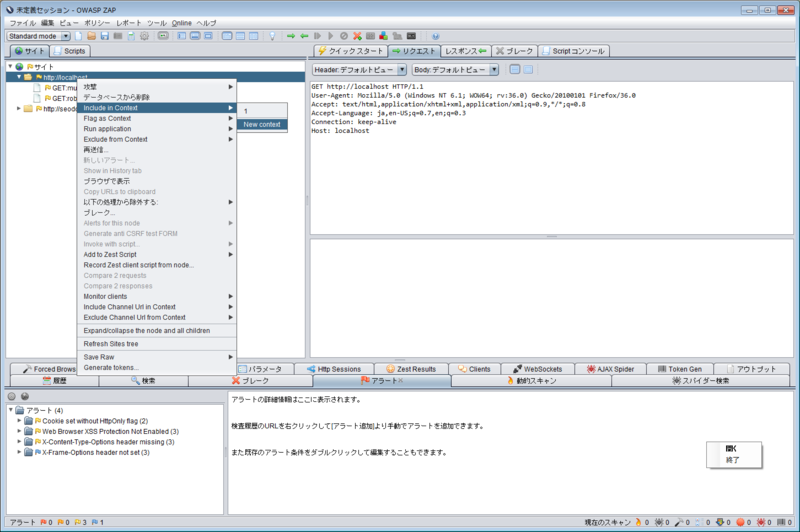Open the Http Sessions tab
The image size is (800, 532).
pyautogui.click(x=334, y=369)
